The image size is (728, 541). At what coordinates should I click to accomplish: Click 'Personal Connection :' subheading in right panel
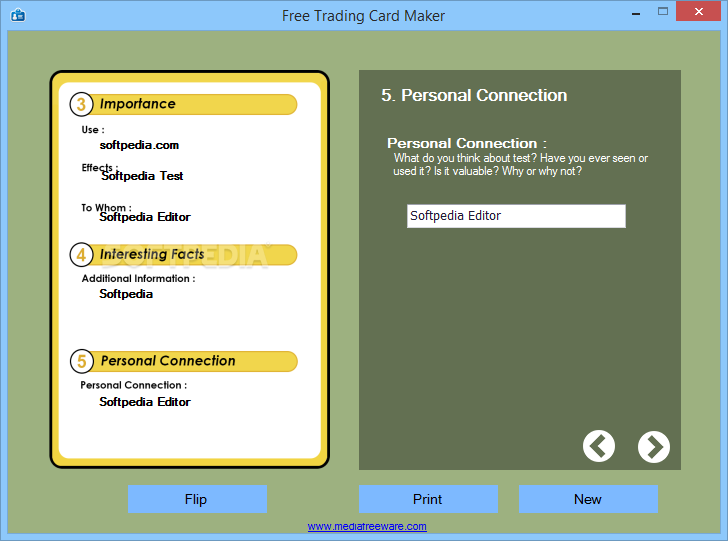coord(467,143)
